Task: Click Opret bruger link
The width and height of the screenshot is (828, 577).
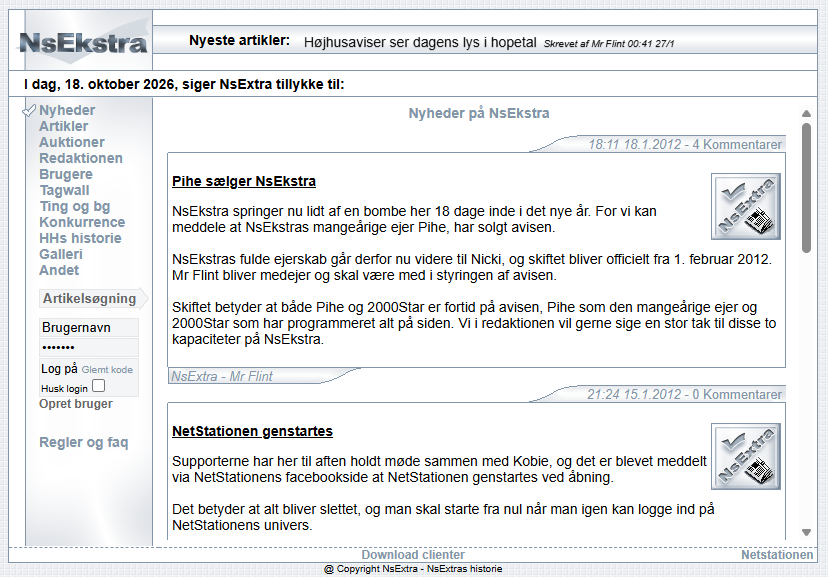Action: tap(76, 404)
